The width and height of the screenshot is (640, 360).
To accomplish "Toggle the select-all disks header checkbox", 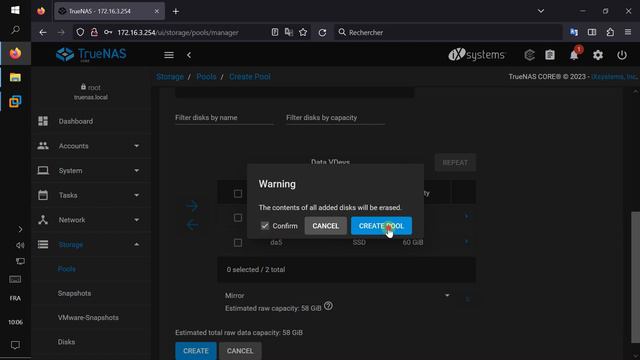I will (238, 193).
